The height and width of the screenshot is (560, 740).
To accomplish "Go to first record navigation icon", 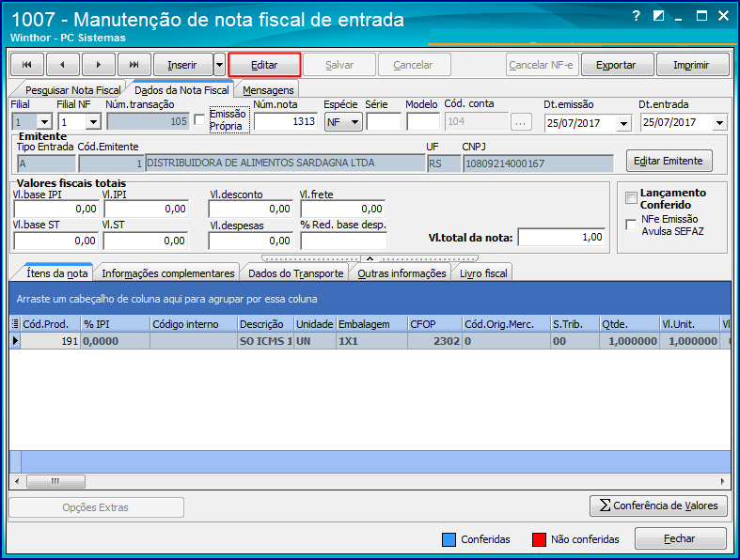I will (27, 65).
